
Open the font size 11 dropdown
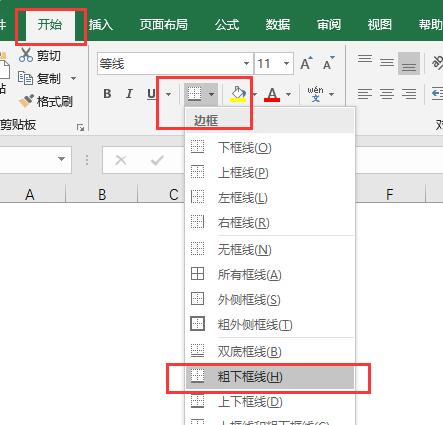coord(286,63)
